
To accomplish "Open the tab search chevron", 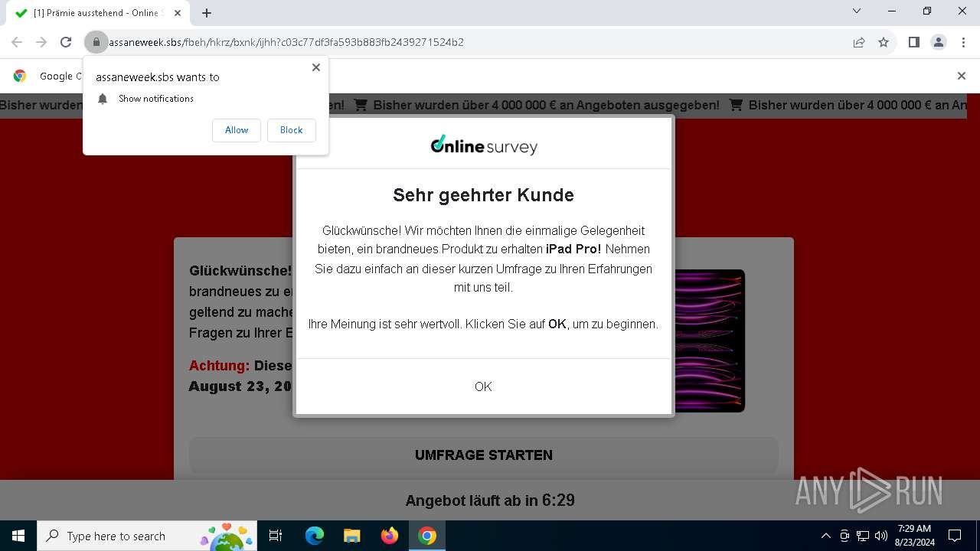I will (857, 11).
